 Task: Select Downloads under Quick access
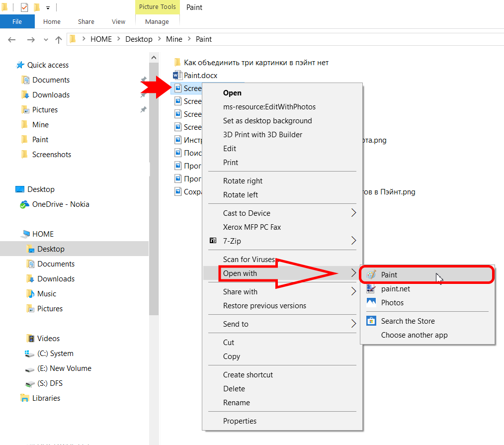(51, 95)
